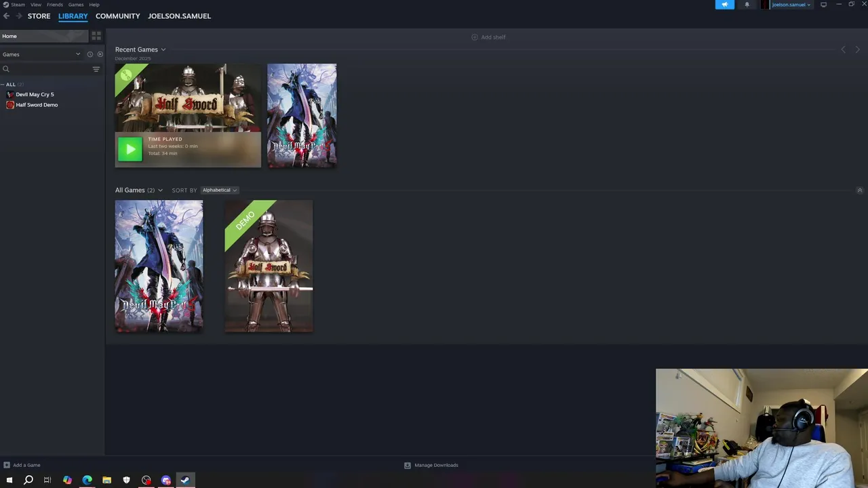Go forward with the navigation forward arrow

point(18,16)
